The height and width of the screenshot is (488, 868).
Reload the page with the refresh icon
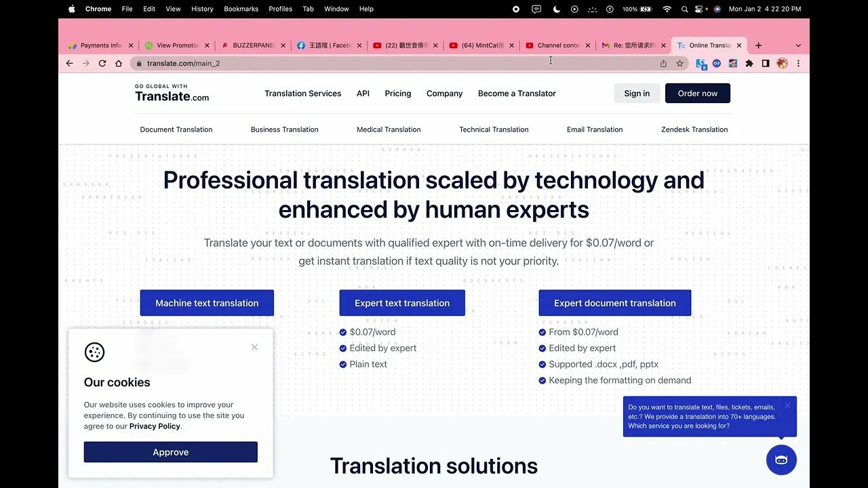(102, 63)
